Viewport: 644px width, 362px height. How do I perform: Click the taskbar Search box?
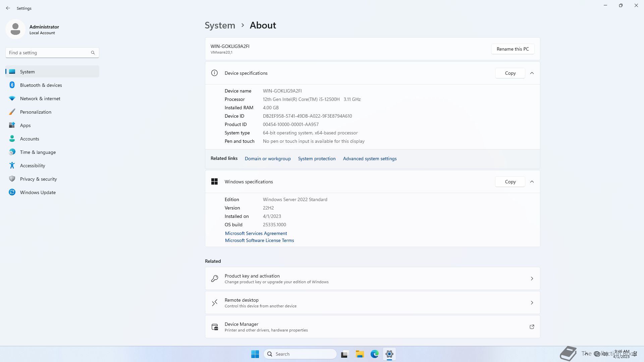tap(300, 354)
